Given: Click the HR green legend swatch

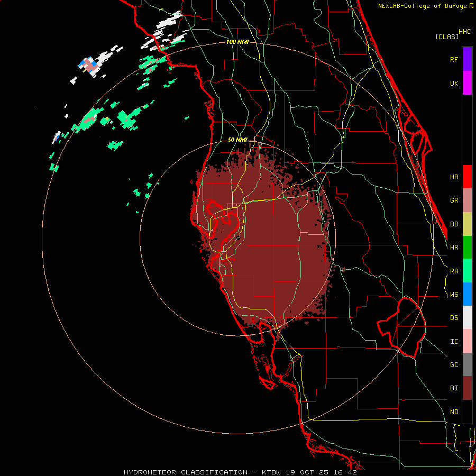Looking at the screenshot, I should (467, 248).
